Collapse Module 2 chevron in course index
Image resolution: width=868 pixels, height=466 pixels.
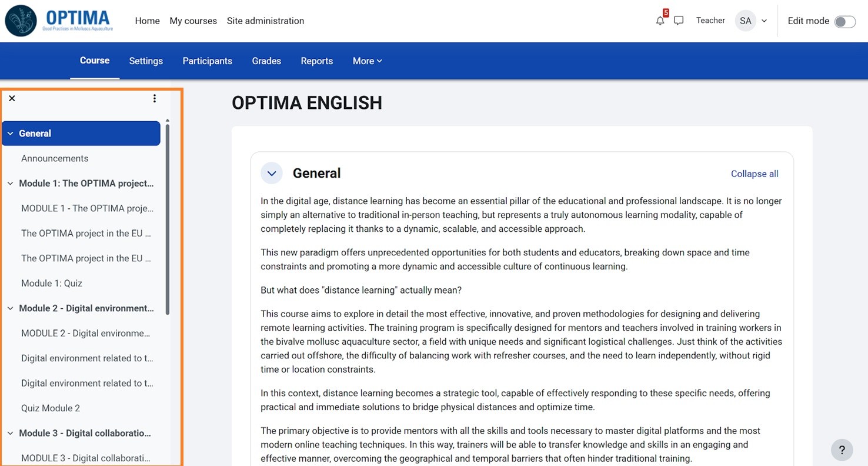coord(10,308)
